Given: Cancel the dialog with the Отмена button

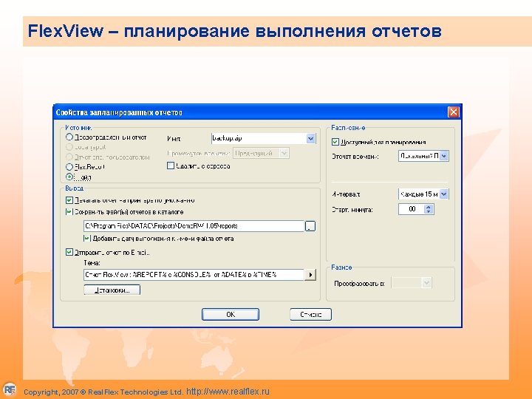Looking at the screenshot, I should (311, 315).
